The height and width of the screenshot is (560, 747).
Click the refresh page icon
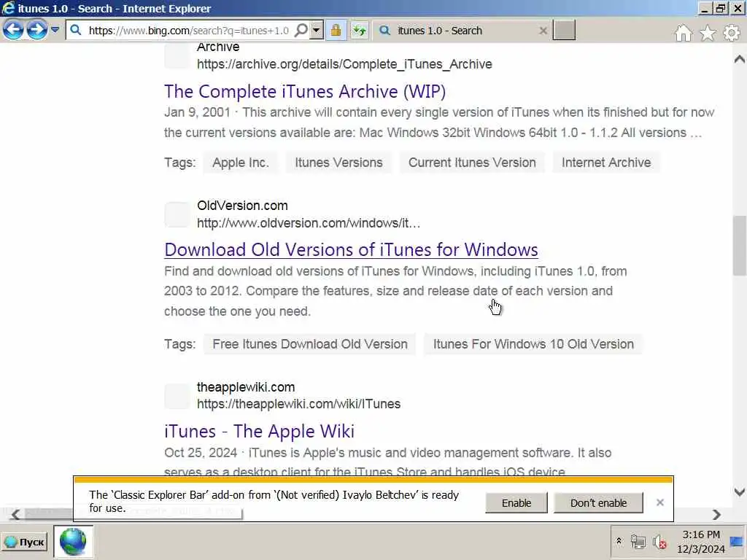[x=360, y=31]
